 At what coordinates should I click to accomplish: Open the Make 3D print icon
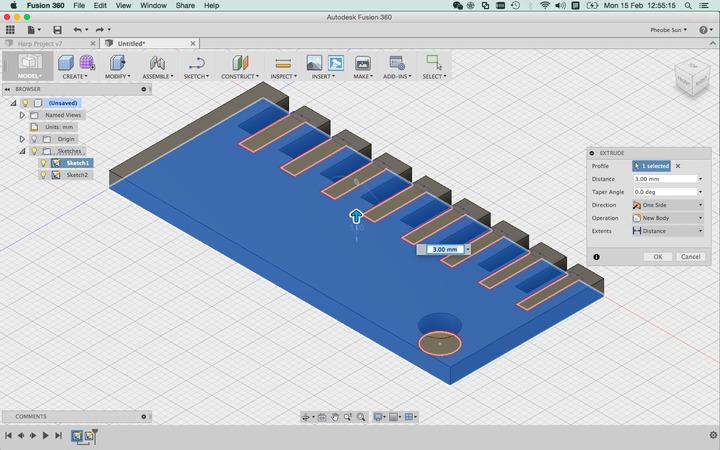363,63
